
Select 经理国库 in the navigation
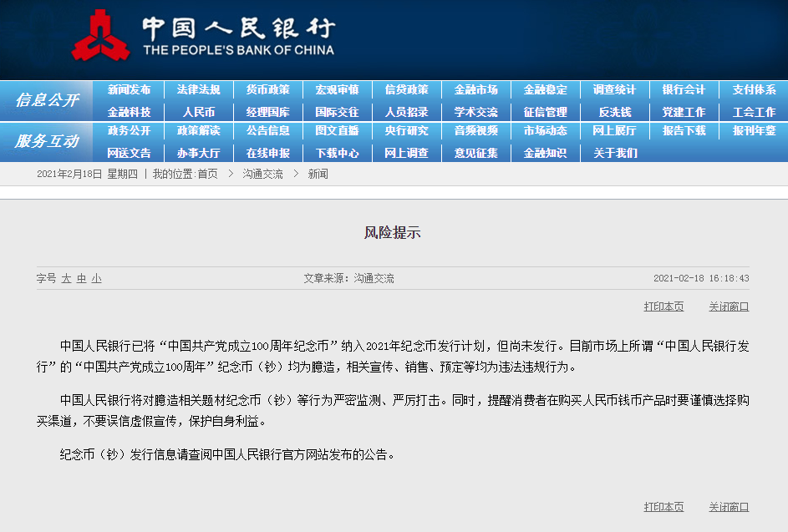(267, 112)
